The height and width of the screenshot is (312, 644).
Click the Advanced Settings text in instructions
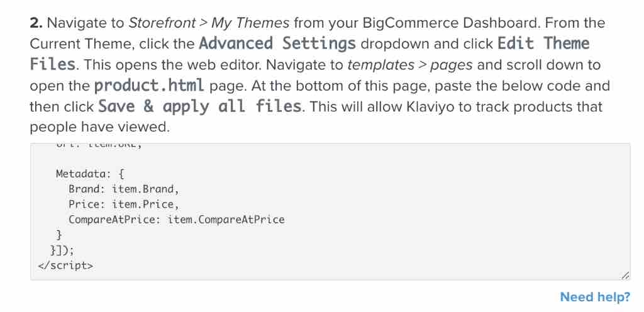pos(277,44)
